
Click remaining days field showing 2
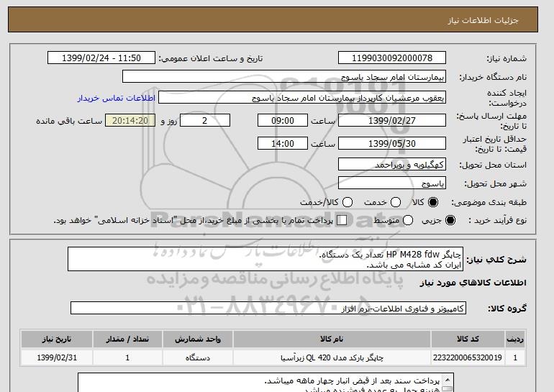pos(205,120)
